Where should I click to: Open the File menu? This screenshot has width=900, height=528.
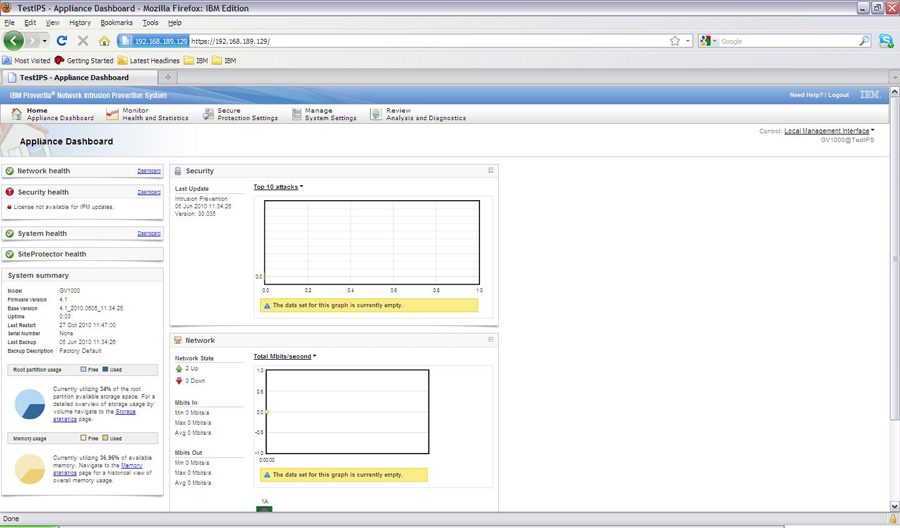point(9,22)
